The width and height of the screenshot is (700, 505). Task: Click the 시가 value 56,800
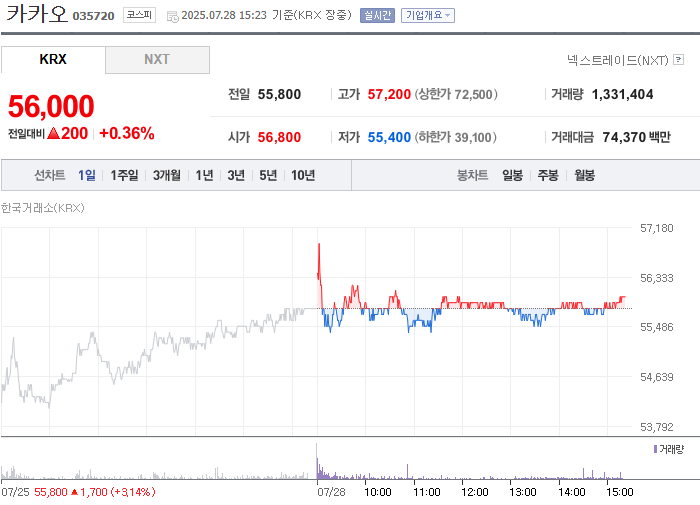279,137
